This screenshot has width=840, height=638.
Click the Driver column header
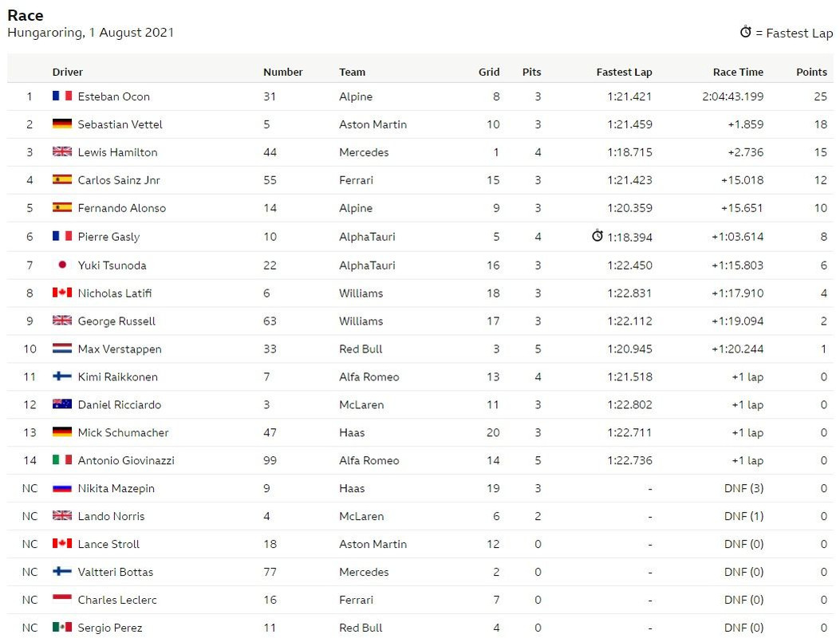point(68,72)
